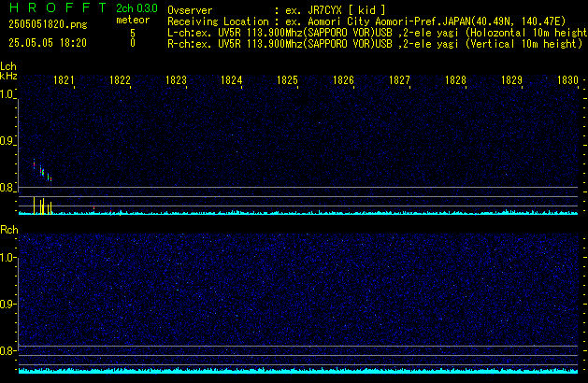Screen dimensions: 588x383
Task: Click the yellow intensity bars in Lch level strip
Action: [x=42, y=206]
